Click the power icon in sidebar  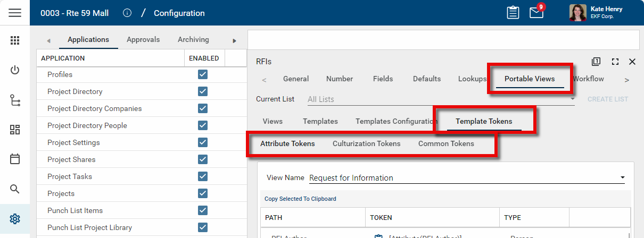click(15, 70)
